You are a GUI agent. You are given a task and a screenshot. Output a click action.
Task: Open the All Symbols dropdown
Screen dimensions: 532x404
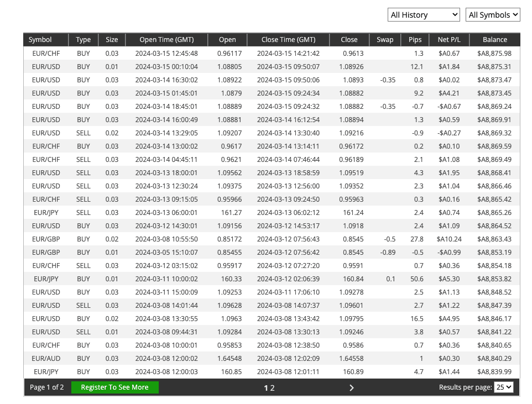493,15
